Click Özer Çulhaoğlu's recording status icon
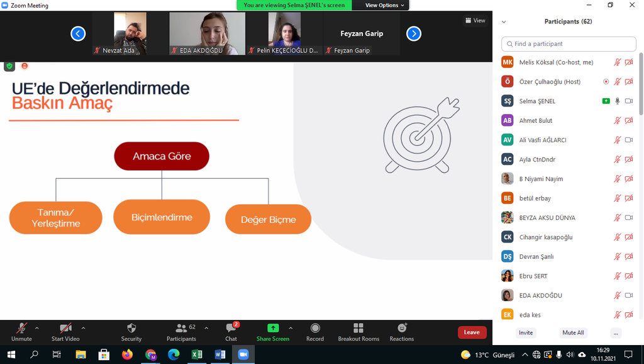 (x=606, y=82)
